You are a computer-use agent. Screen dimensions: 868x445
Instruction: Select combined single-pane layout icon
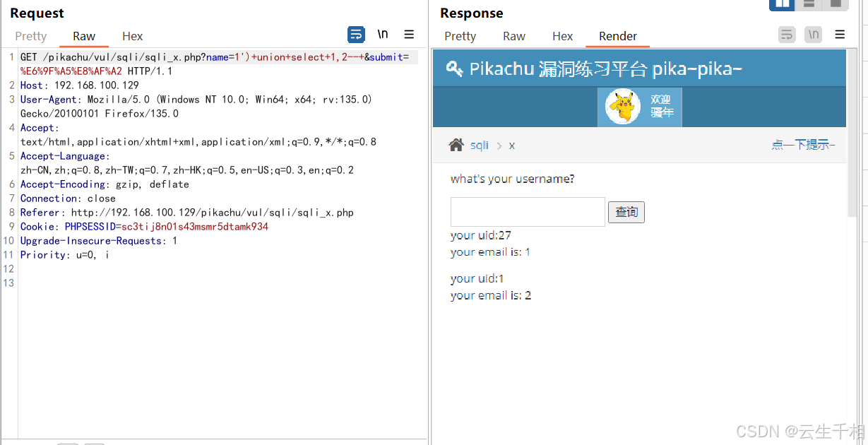click(835, 4)
